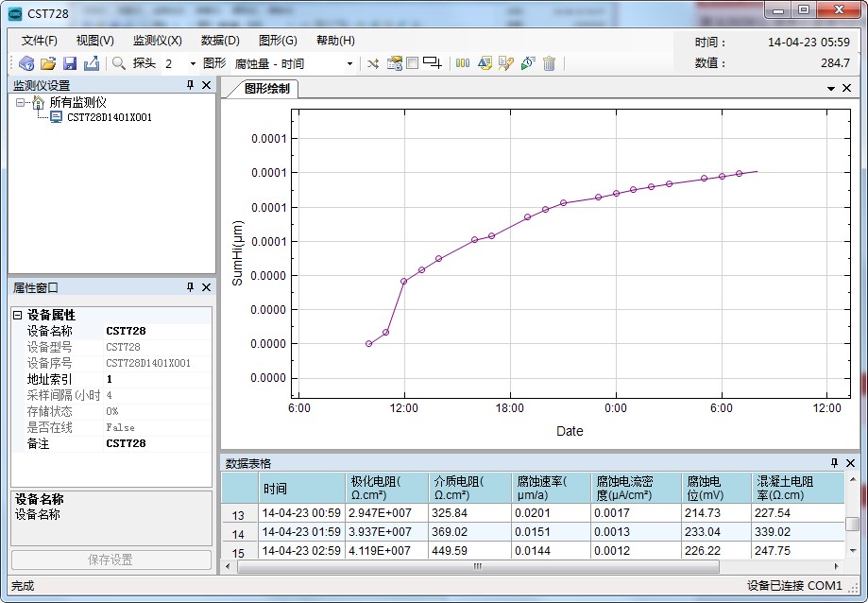The width and height of the screenshot is (868, 603).
Task: Select device CST728D1401X001 in the tree
Action: pos(109,117)
